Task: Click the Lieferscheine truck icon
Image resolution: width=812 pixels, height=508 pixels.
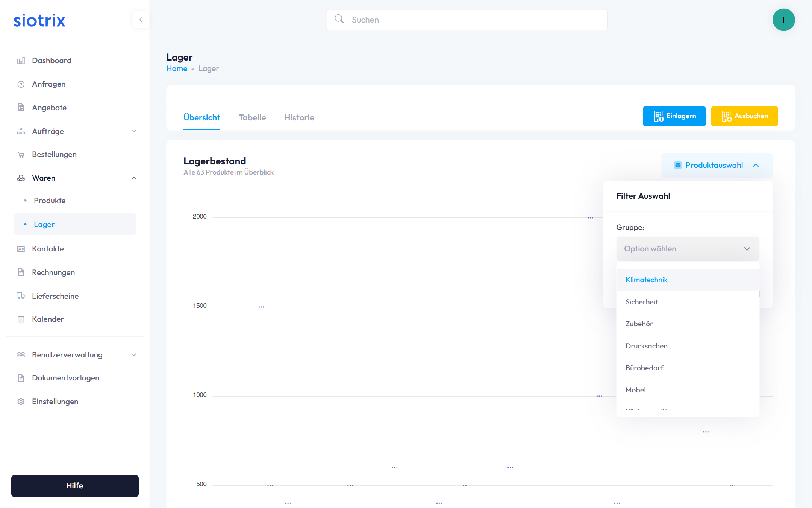Action: tap(21, 296)
